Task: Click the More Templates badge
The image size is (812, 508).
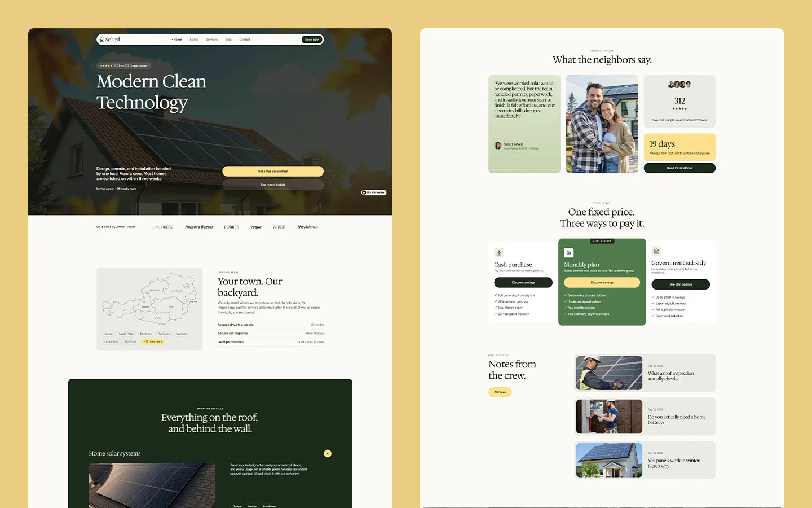Action: tap(374, 192)
